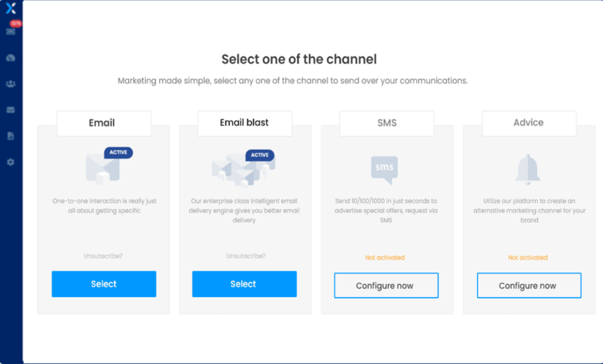The width and height of the screenshot is (603, 364).
Task: Click the 'One-to-one interaction' description text
Action: click(x=105, y=206)
